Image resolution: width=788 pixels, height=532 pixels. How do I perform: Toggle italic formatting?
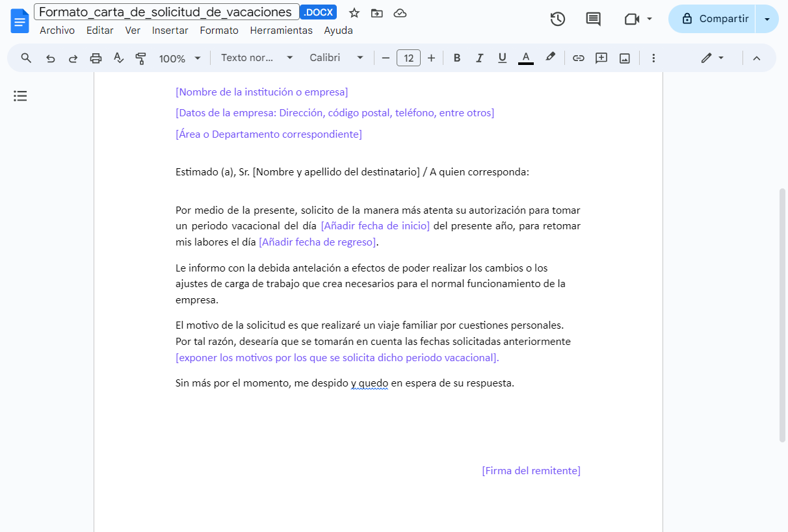pos(480,58)
